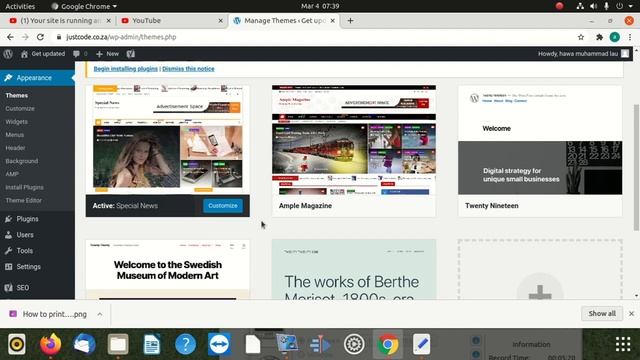Screen dimensions: 640x360
Task: Open the Files manager in the dock
Action: (118, 344)
